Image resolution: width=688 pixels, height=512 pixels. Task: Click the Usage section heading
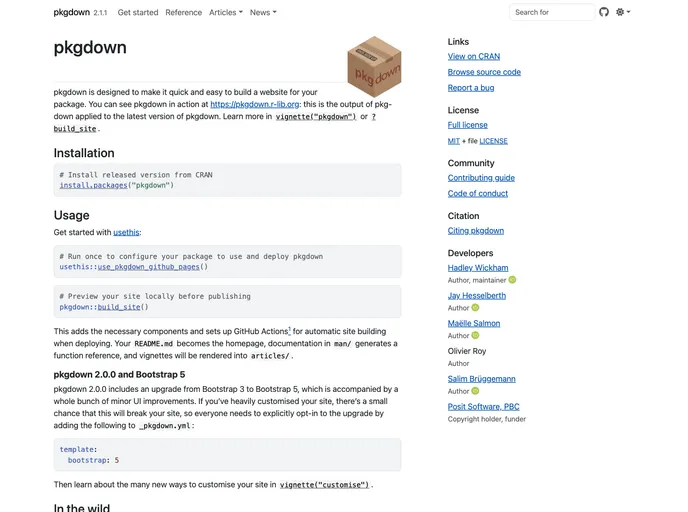click(72, 215)
